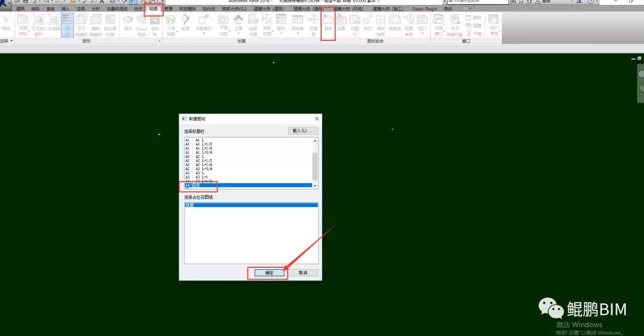Click the title block list scroll-down arrow
The image size is (644, 336).
pyautogui.click(x=315, y=186)
